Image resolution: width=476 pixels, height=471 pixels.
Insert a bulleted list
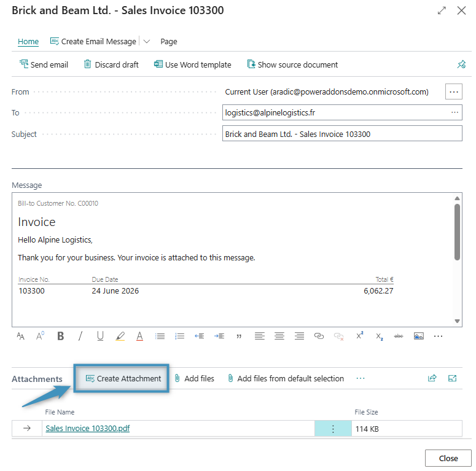160,336
